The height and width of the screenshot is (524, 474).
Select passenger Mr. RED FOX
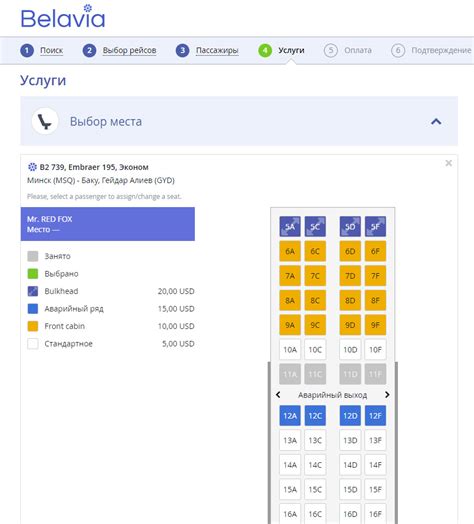pos(108,224)
